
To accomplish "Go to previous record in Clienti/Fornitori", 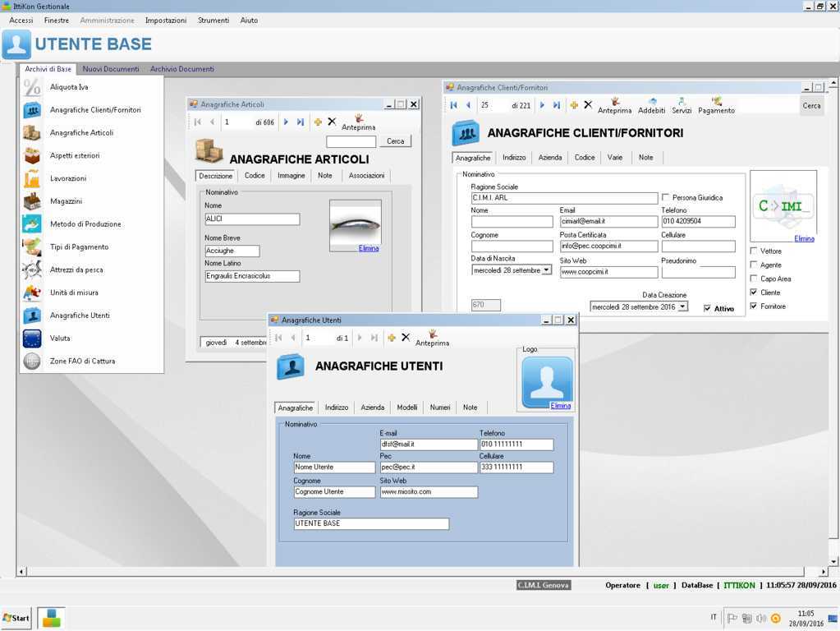I will coord(468,105).
